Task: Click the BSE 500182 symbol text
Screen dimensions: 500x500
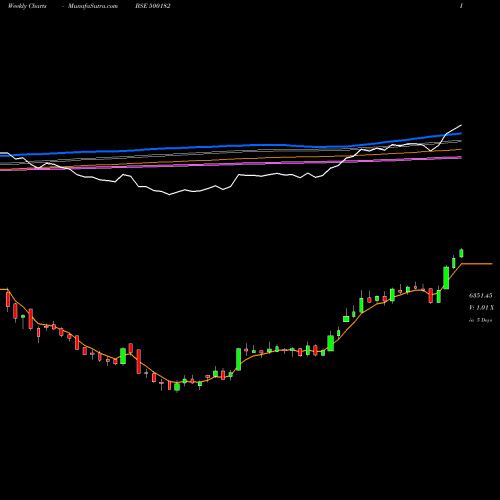Action: pos(153,6)
